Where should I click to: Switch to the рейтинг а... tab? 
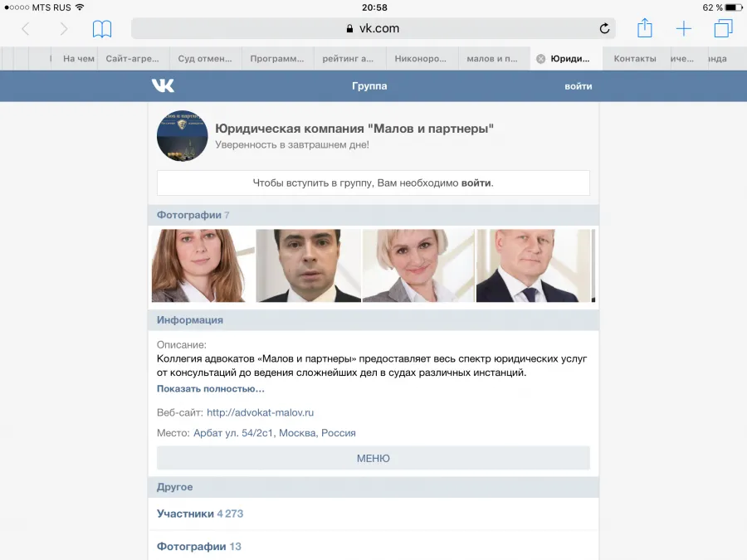[348, 59]
